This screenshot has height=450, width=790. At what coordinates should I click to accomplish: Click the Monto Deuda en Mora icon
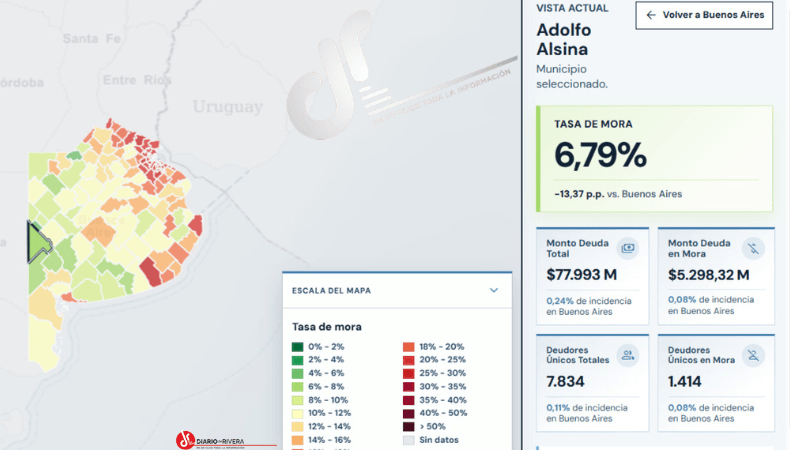pos(753,248)
